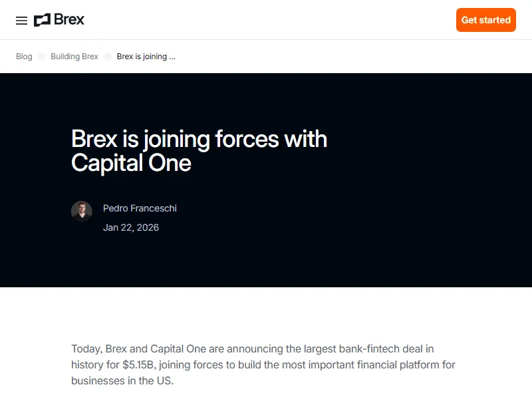532x399 pixels.
Task: Open the Building Brex breadcrumb
Action: pos(74,57)
